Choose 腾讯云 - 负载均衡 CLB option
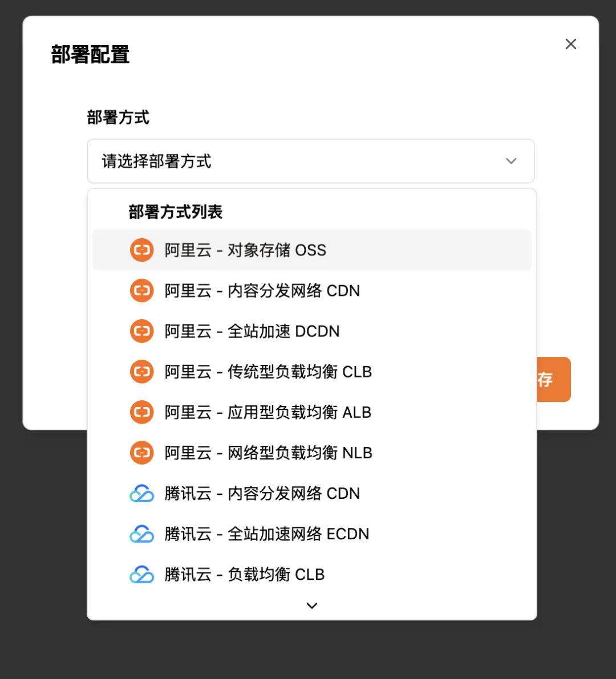The width and height of the screenshot is (616, 679). (245, 574)
